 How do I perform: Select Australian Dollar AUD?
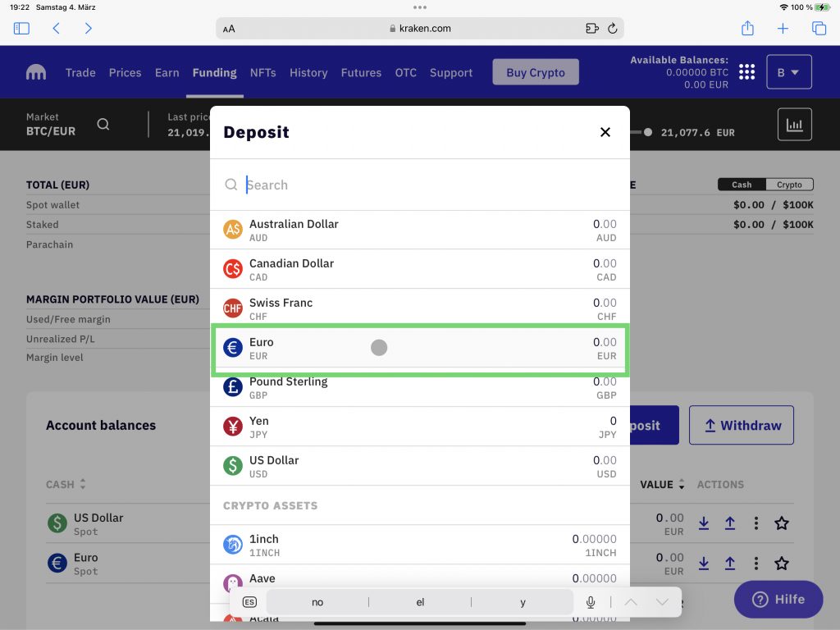[420, 230]
